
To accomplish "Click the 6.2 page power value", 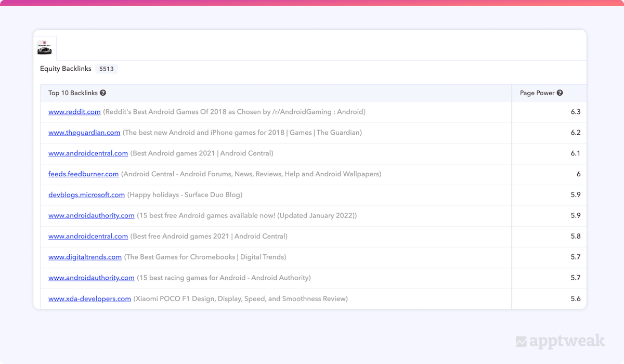I will [575, 133].
